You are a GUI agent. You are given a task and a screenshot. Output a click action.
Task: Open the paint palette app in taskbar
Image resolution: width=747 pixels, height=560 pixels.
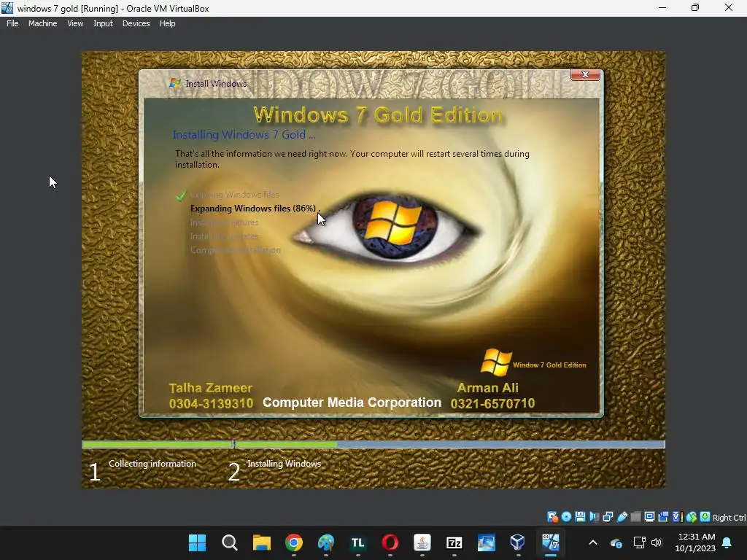(x=326, y=542)
